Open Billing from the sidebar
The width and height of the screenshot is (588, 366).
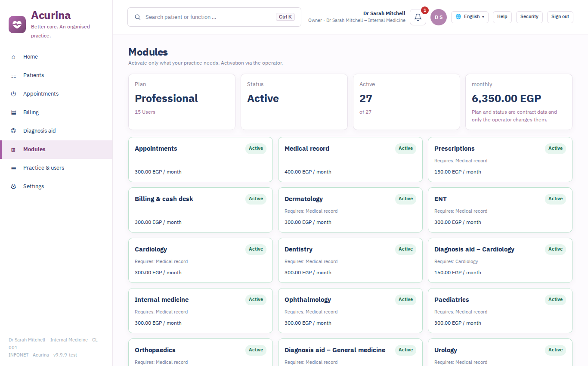pos(56,112)
